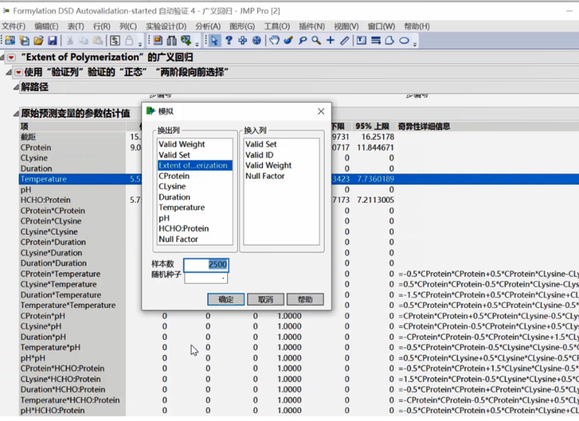Choose the brush tool in toolbar

coord(288,41)
